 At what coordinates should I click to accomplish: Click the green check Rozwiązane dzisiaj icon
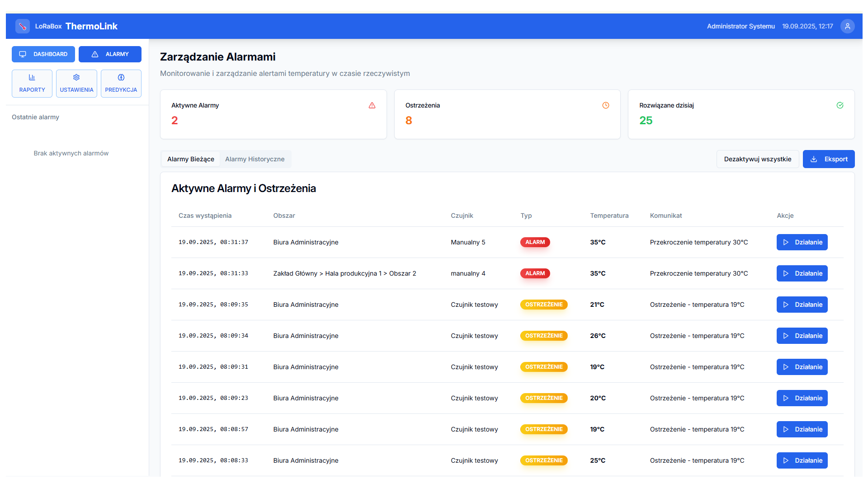[840, 105]
